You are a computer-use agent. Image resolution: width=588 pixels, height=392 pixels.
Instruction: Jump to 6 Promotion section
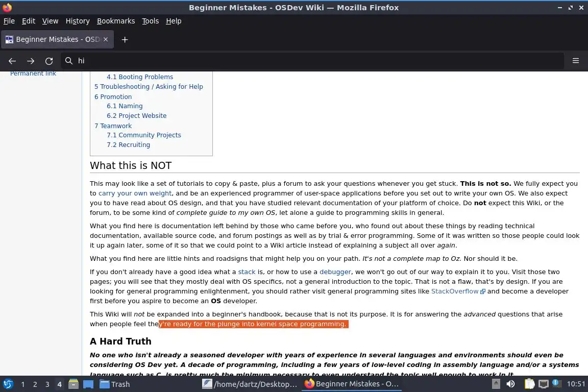[x=113, y=97]
